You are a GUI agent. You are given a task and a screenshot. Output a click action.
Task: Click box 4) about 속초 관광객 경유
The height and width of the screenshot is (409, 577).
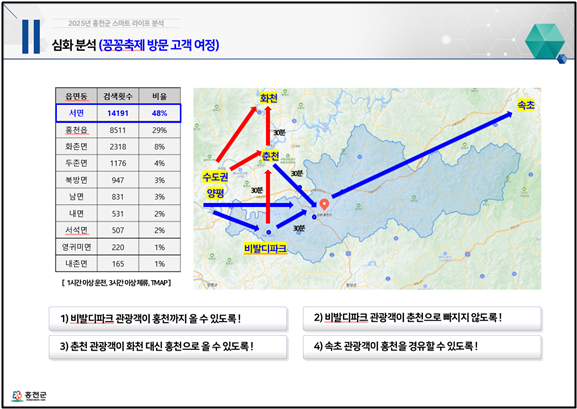coord(422,347)
